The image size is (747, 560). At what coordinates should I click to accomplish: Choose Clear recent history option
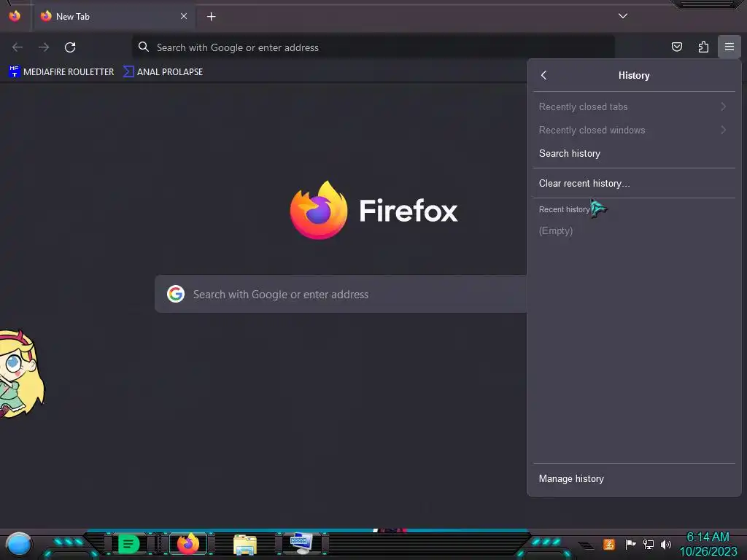(x=634, y=183)
